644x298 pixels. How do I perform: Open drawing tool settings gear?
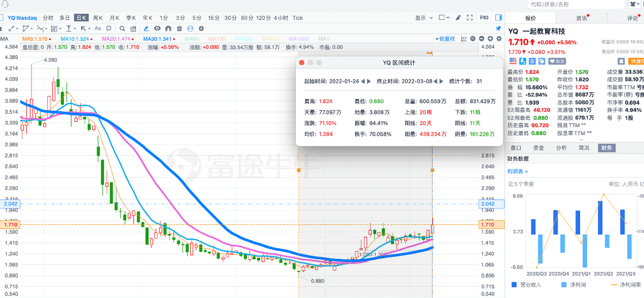click(201, 28)
